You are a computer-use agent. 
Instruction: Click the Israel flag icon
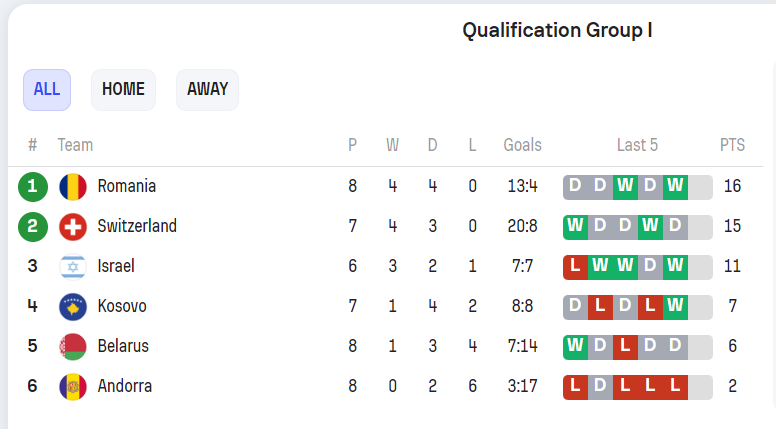73,266
